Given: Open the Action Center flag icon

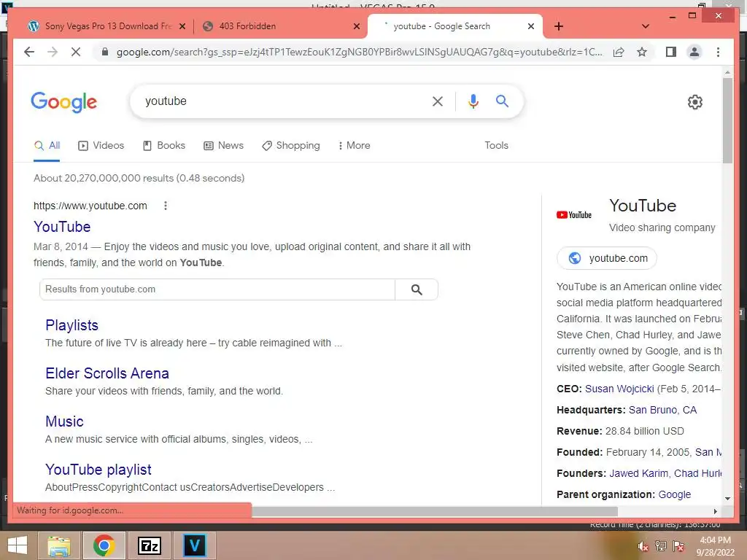Looking at the screenshot, I should (678, 546).
